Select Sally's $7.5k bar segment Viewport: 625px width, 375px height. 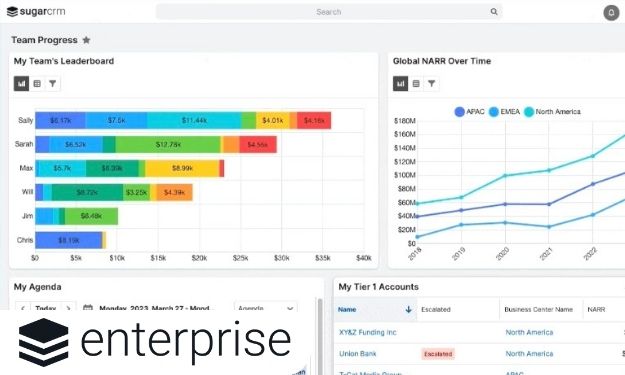116,120
